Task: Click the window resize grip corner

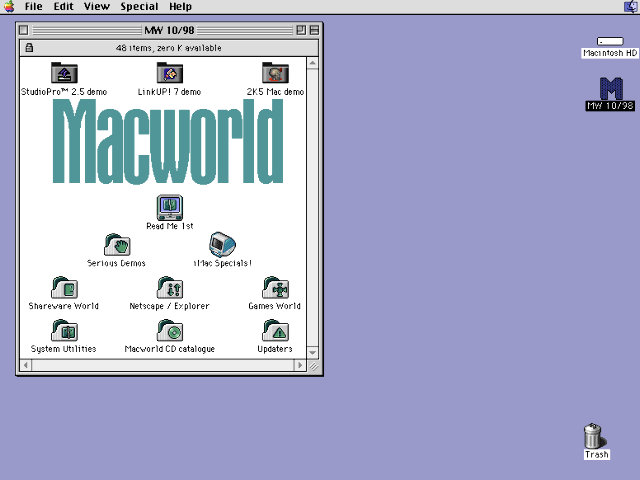Action: 313,366
